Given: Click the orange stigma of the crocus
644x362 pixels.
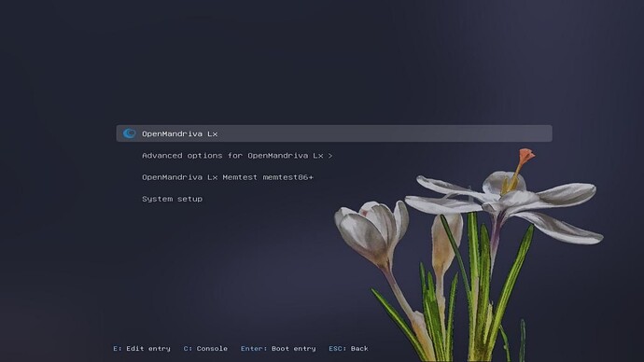Looking at the screenshot, I should [x=526, y=155].
